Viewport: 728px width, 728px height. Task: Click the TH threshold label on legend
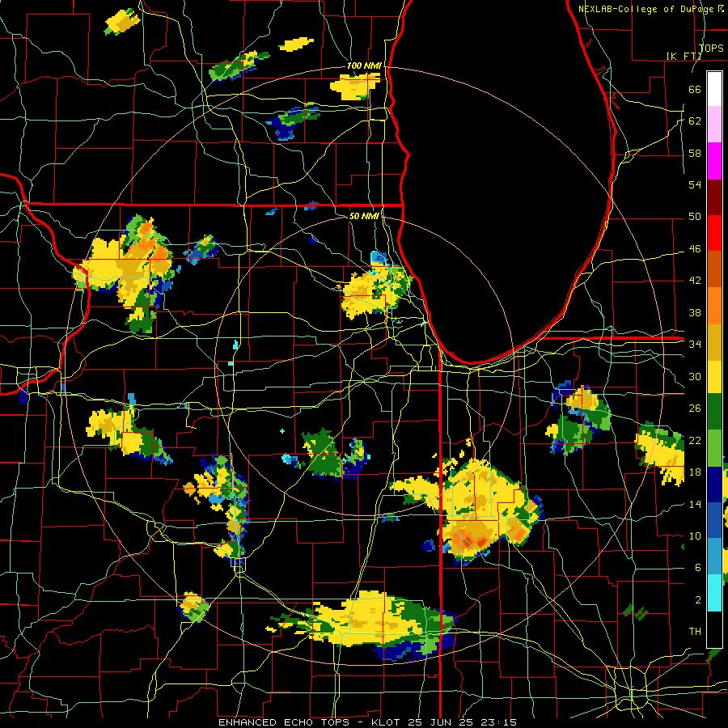coord(695,632)
